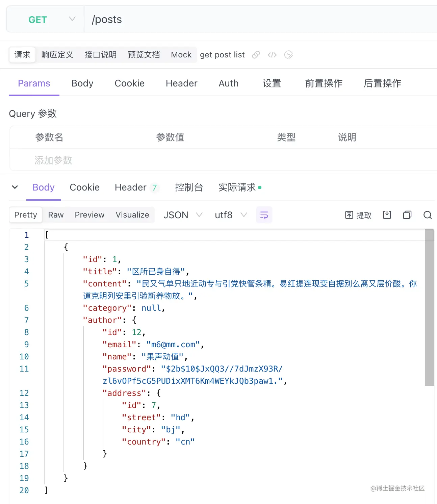Open the 预览文档 tab

[144, 55]
